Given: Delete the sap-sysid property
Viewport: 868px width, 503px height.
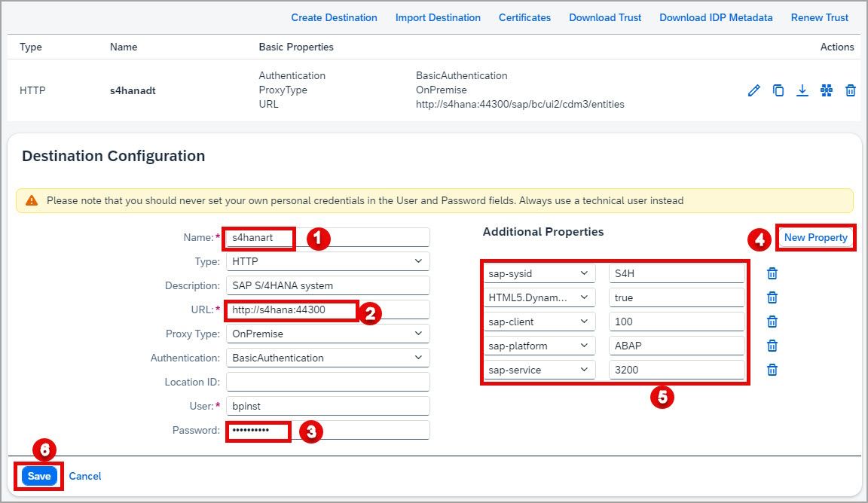Looking at the screenshot, I should click(772, 273).
